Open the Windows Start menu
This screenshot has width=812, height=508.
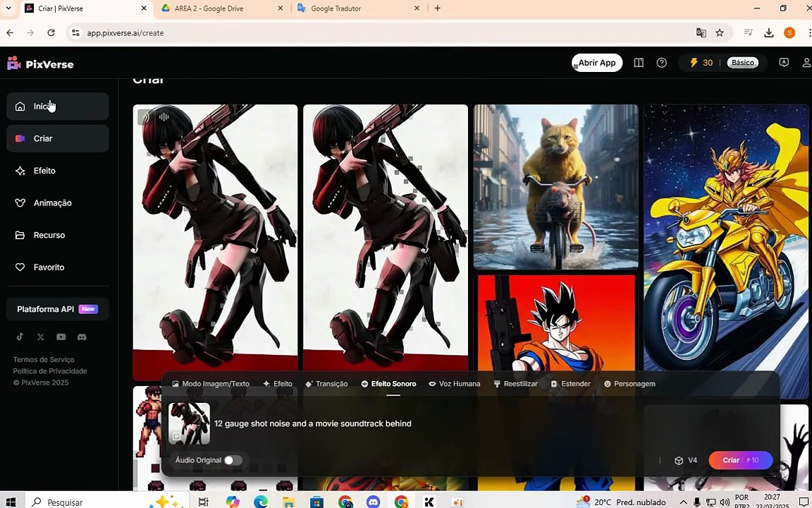[x=11, y=502]
